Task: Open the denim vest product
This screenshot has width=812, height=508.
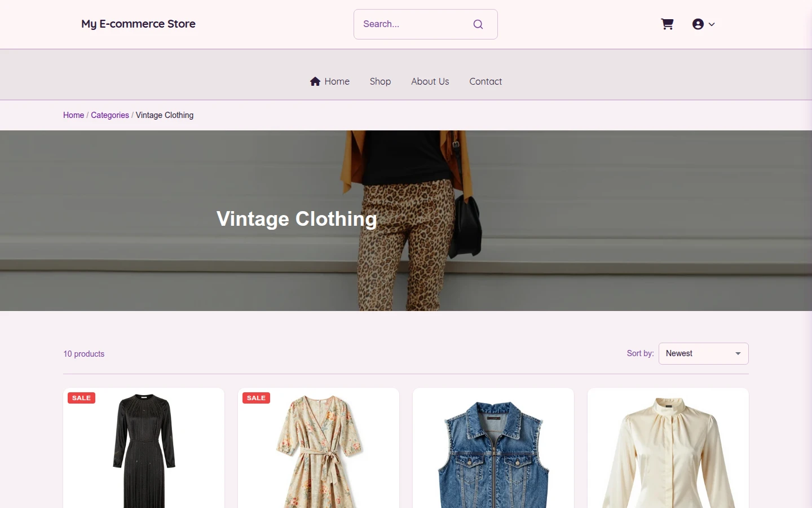Action: (x=493, y=448)
